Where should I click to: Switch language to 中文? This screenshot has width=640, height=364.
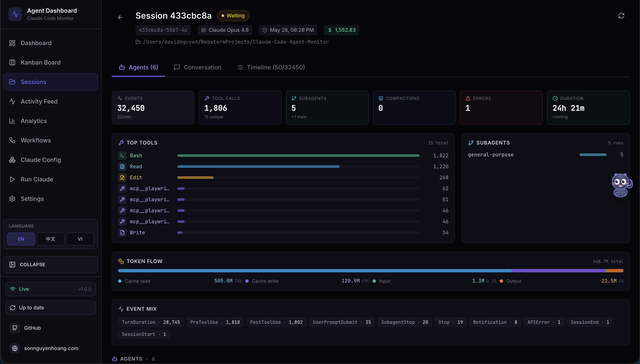pyautogui.click(x=51, y=239)
